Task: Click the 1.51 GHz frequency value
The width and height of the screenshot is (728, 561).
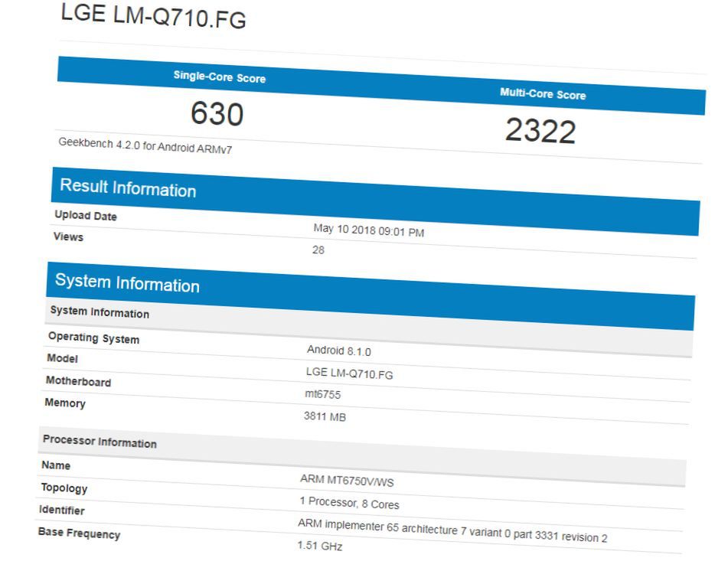Action: (x=320, y=546)
